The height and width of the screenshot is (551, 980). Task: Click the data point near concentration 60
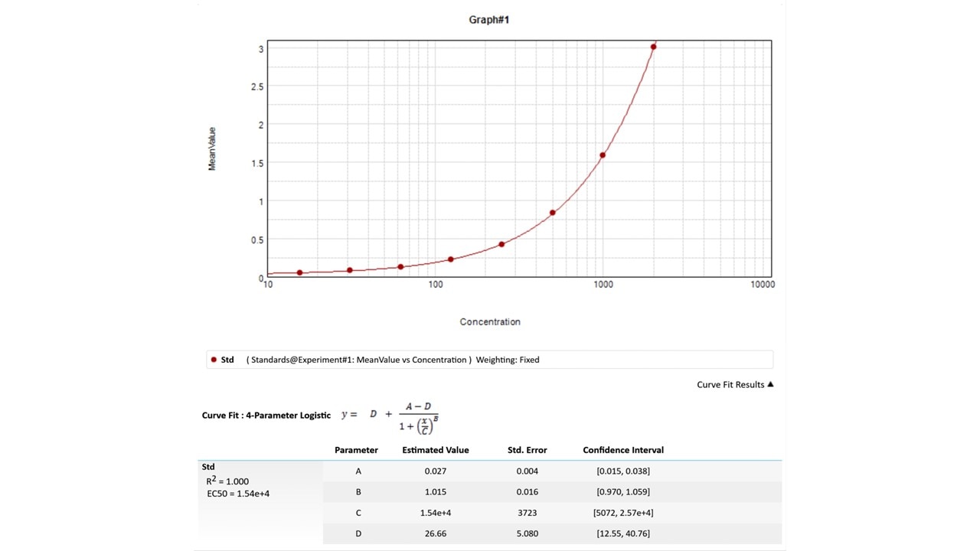tap(400, 266)
